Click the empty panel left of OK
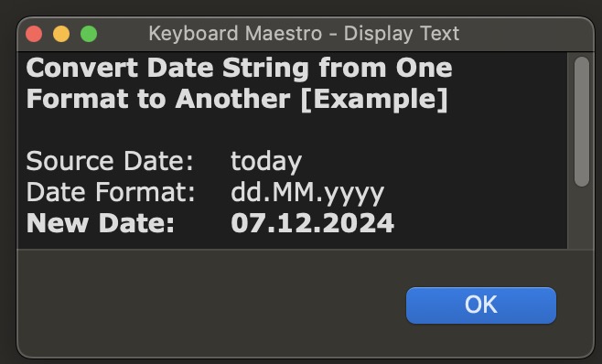602x364 pixels. tap(211, 305)
